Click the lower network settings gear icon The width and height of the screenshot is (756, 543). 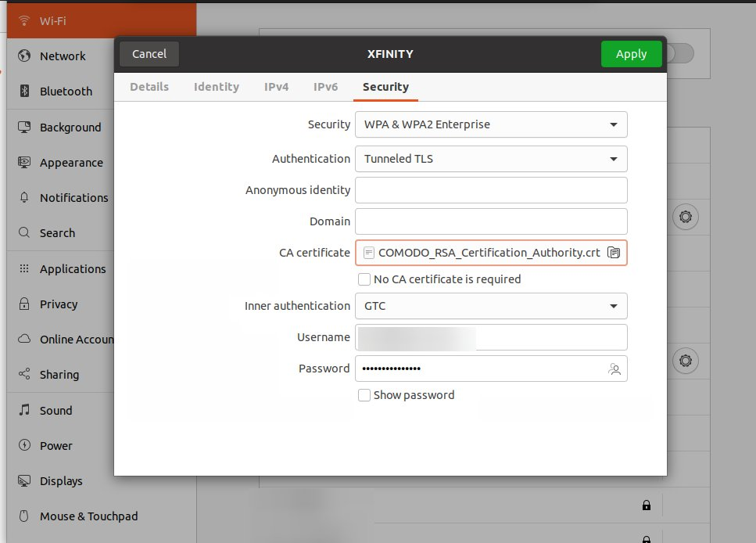686,361
